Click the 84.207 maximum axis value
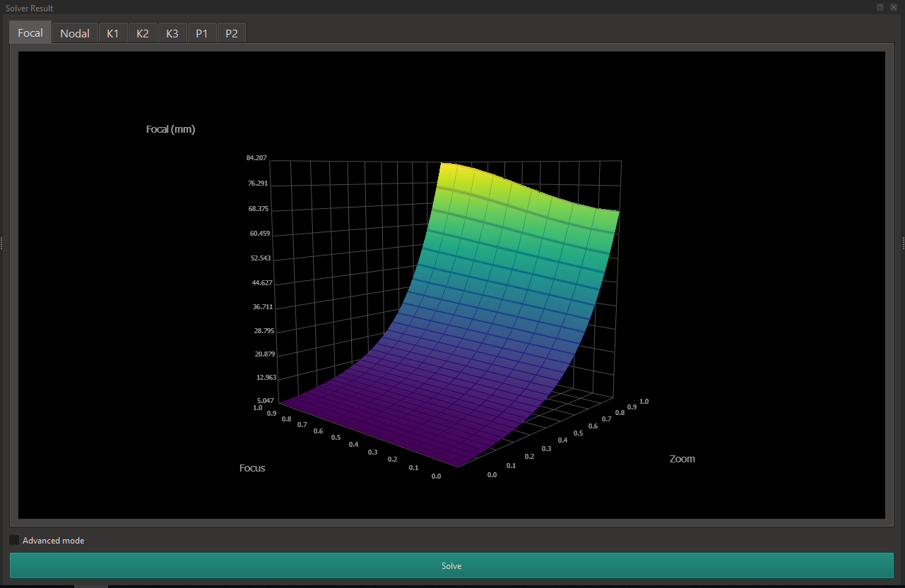This screenshot has height=588, width=905. pyautogui.click(x=256, y=157)
